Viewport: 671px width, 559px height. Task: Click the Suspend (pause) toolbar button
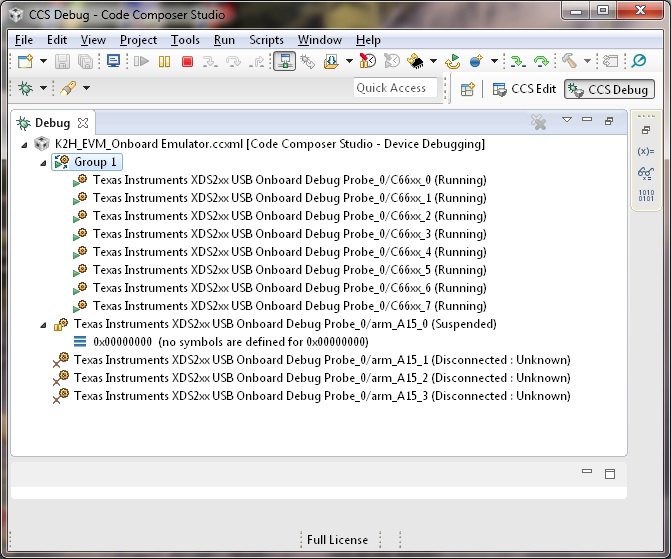tap(164, 62)
